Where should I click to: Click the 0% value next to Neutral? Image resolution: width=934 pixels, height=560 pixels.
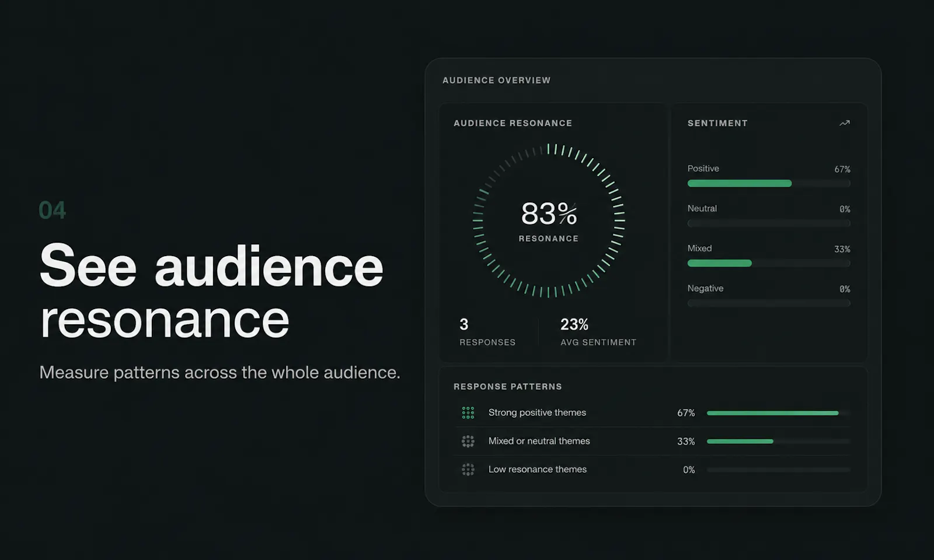click(845, 209)
